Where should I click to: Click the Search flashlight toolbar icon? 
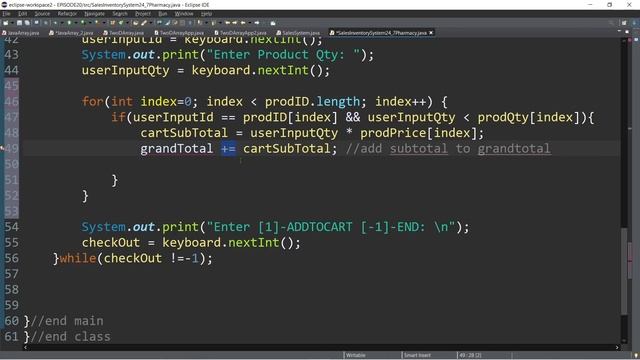(x=144, y=23)
